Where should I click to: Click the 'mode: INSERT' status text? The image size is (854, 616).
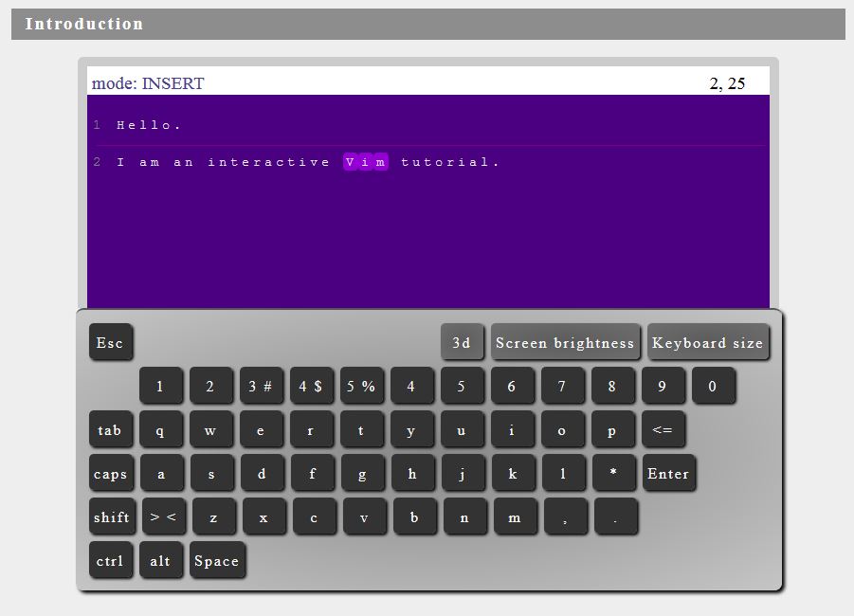click(x=148, y=83)
